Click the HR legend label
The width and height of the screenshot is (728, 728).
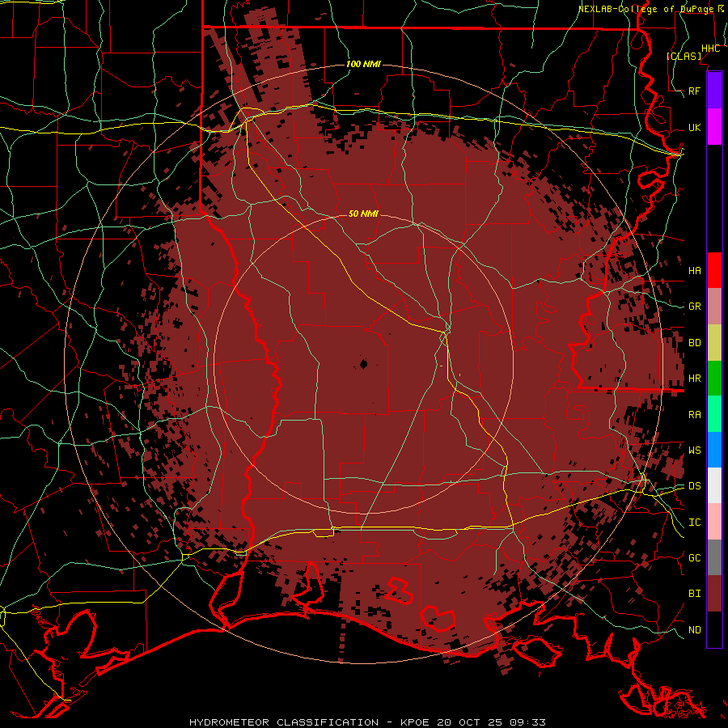tap(694, 379)
